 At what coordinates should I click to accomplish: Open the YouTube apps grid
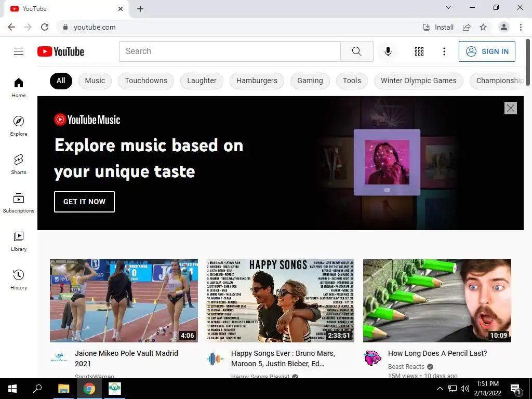point(419,51)
